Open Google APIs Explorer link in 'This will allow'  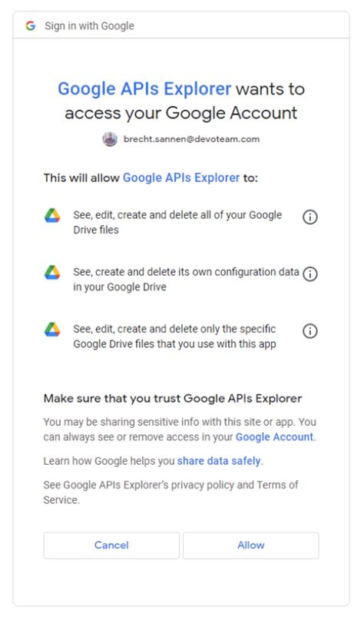click(181, 177)
